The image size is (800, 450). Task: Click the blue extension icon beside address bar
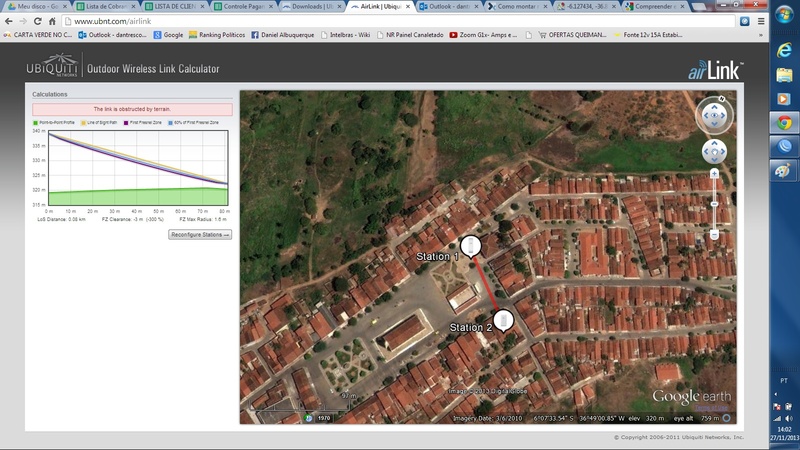745,21
